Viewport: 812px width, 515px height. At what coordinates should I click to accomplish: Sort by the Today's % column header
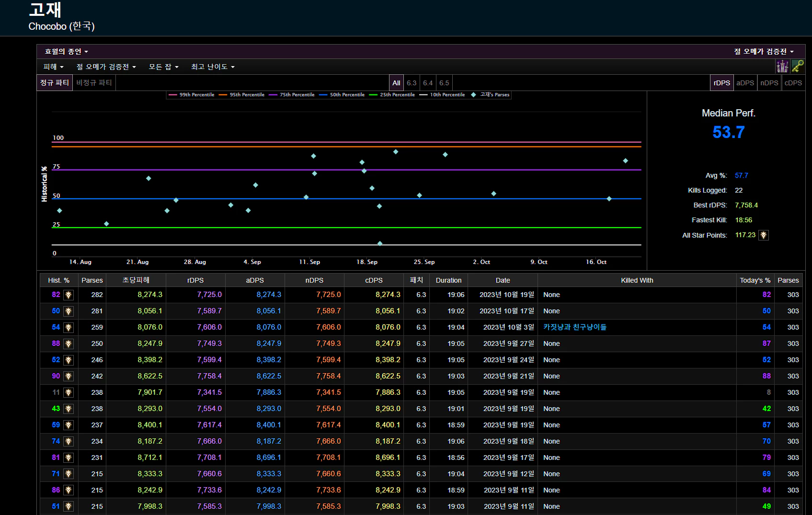coord(755,280)
